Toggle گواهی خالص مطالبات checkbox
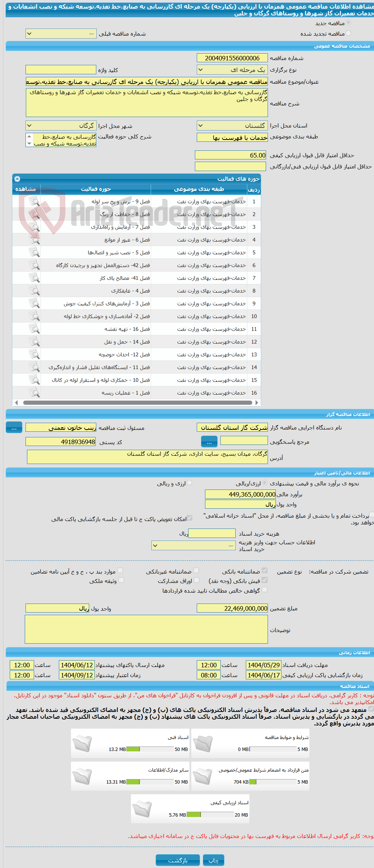 coord(265,590)
